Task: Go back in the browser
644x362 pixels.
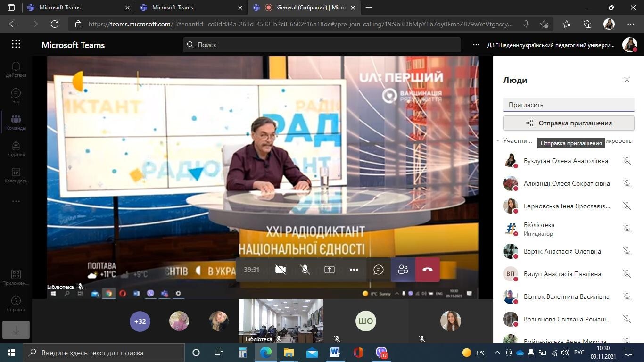Action: [13, 24]
